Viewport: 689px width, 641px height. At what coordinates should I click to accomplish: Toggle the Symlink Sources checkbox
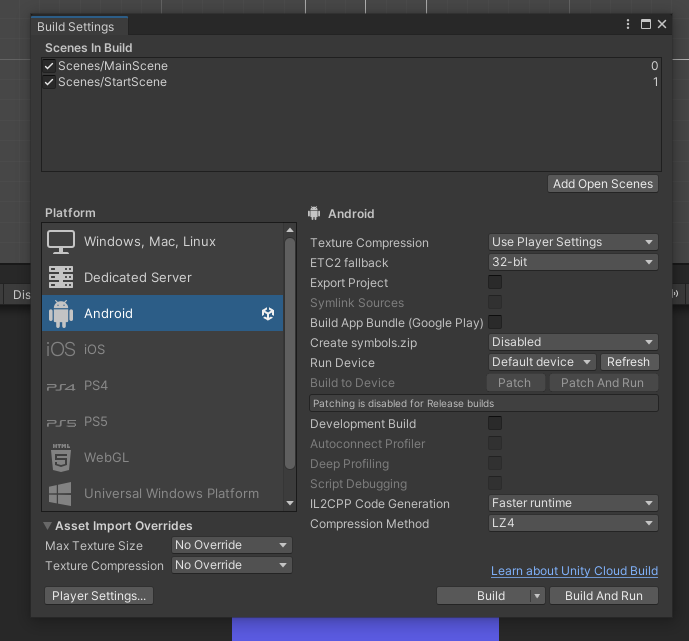tap(495, 302)
